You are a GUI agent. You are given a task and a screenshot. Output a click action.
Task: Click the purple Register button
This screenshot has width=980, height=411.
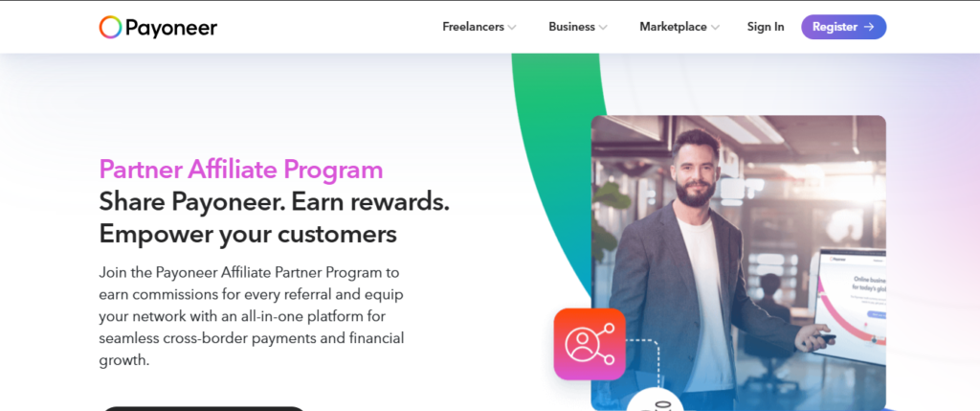point(844,27)
